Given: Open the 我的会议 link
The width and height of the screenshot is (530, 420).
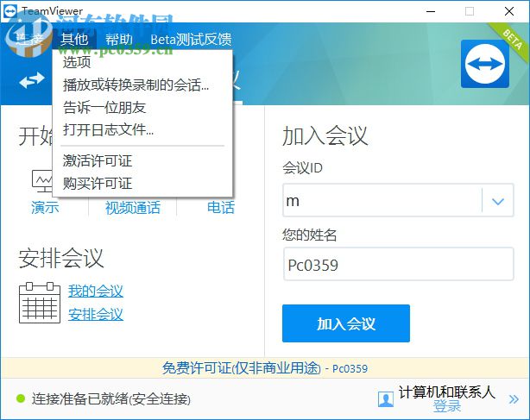Looking at the screenshot, I should click(x=96, y=291).
